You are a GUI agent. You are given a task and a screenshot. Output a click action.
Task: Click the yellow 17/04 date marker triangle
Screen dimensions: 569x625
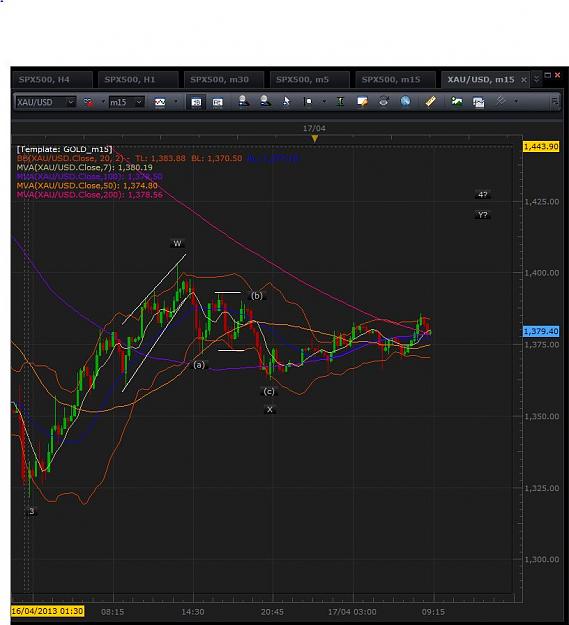pos(315,139)
